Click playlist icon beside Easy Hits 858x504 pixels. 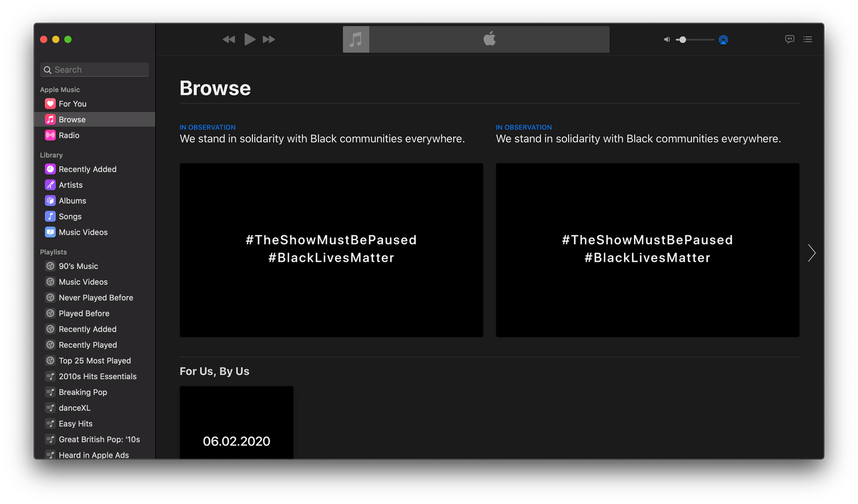[50, 424]
